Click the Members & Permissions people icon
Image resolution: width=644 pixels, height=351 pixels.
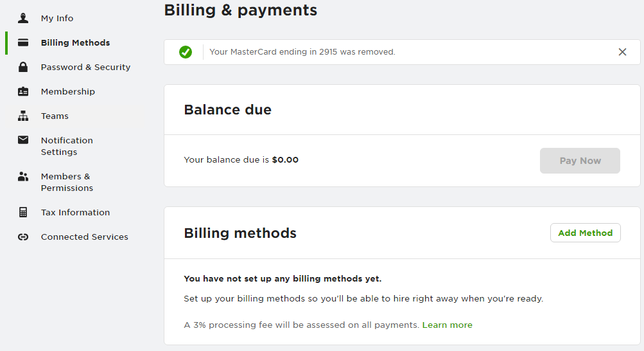(x=23, y=176)
